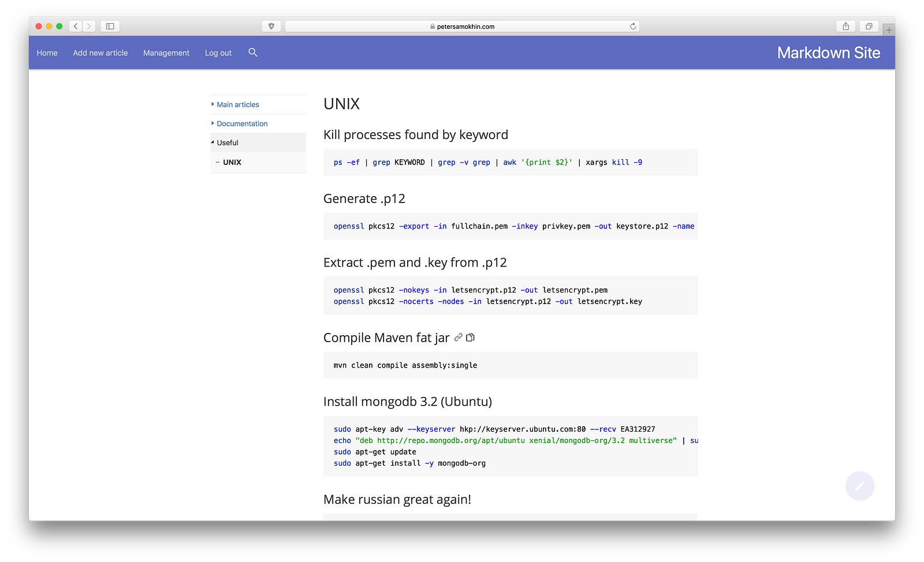Expand the Main articles tree section
Image resolution: width=924 pixels, height=562 pixels.
coord(258,104)
